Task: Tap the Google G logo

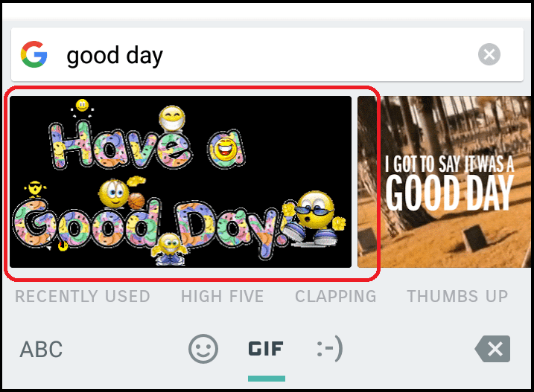Action: pos(34,54)
